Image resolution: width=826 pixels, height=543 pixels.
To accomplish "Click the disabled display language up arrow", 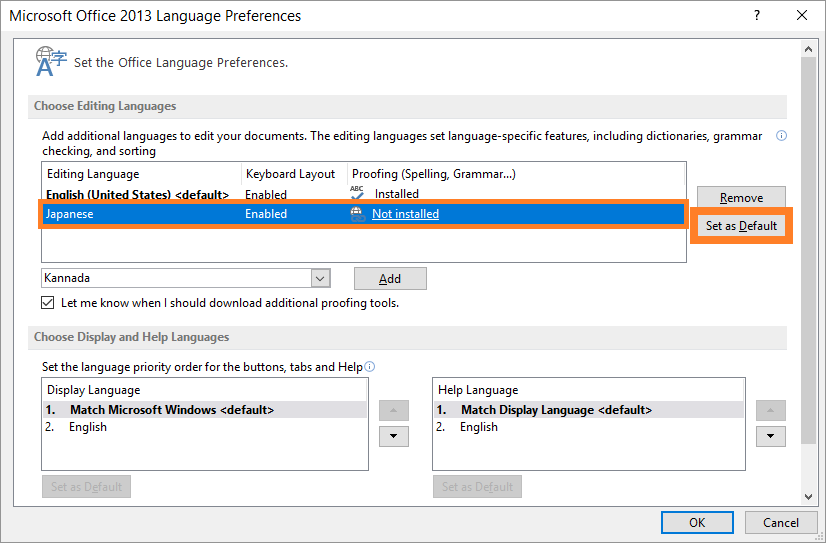I will (394, 410).
